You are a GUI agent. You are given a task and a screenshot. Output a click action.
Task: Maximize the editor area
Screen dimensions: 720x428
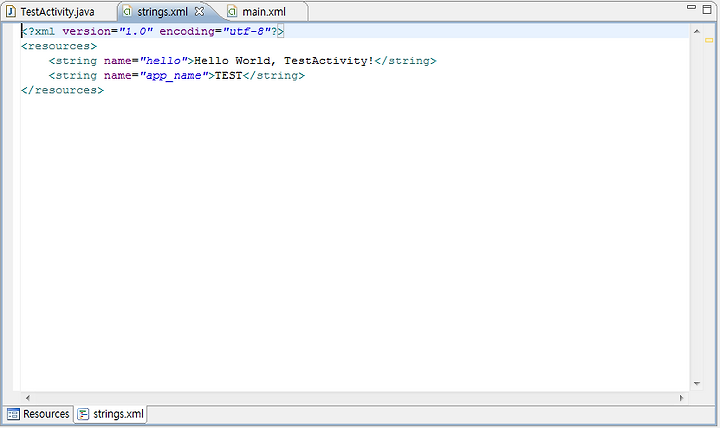707,9
